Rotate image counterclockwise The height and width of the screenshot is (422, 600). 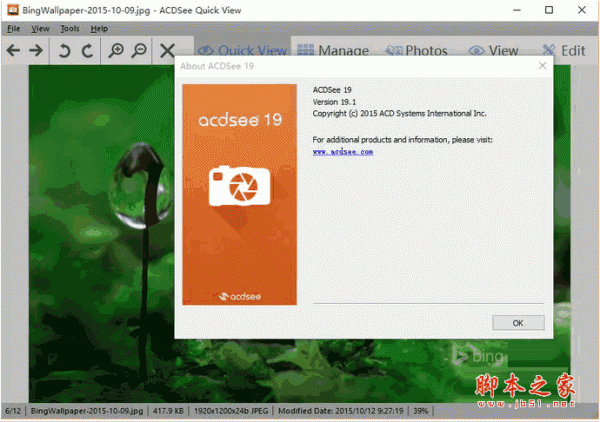coord(64,50)
